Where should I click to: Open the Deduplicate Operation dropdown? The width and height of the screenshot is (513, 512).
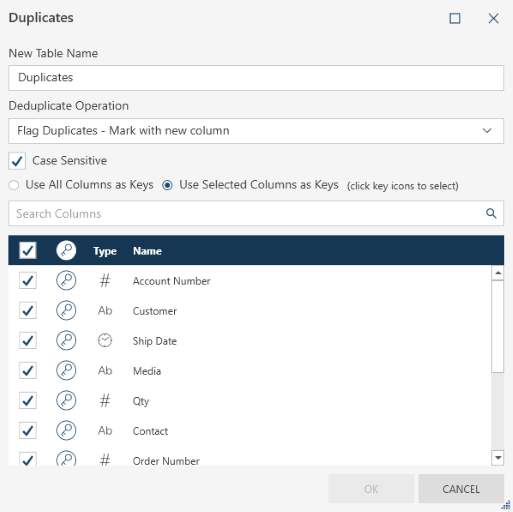point(256,131)
